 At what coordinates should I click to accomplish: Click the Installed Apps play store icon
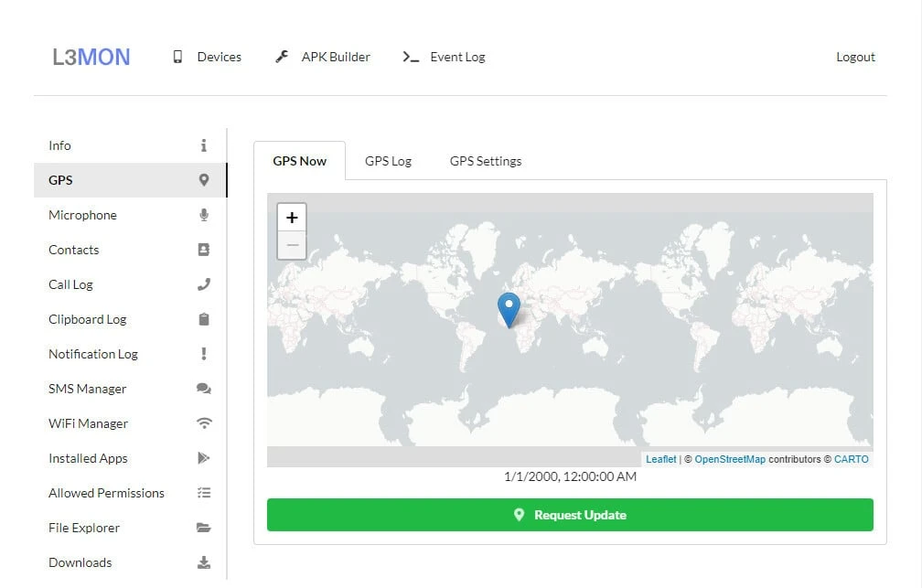pos(203,458)
